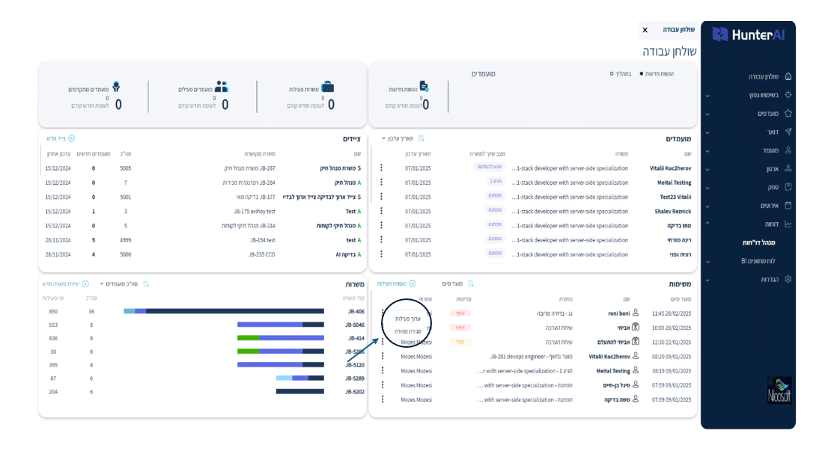Toggle the הגשות חדשות legend marker in chart
This screenshot has height=454, width=832.
click(641, 74)
